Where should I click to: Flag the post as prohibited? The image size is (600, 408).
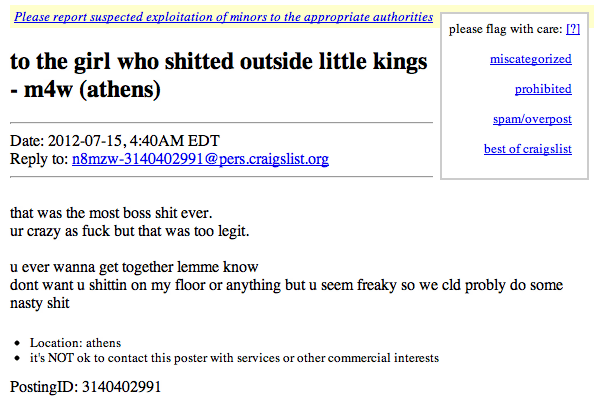[x=543, y=89]
